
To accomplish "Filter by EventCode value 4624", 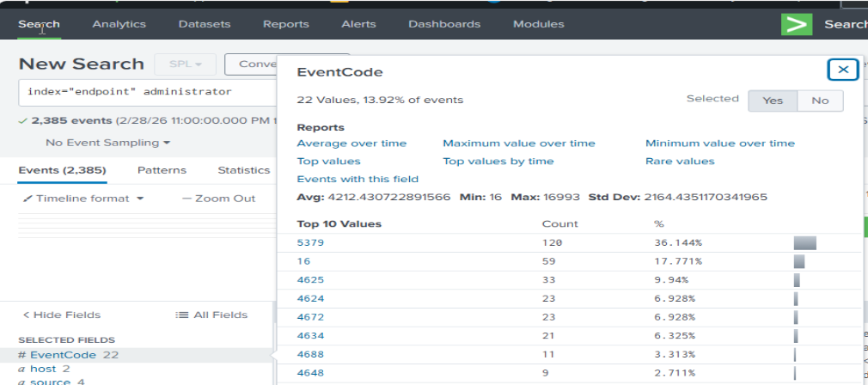I will click(310, 299).
